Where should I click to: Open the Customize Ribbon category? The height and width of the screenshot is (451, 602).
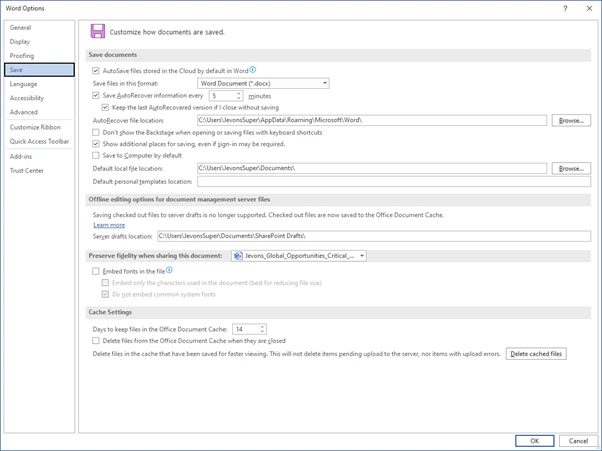point(39,127)
